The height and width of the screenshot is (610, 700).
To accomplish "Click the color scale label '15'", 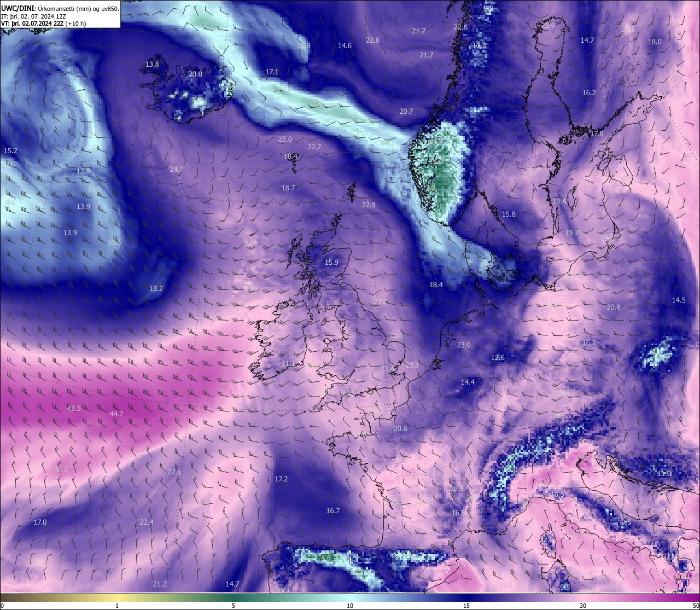I will click(466, 606).
